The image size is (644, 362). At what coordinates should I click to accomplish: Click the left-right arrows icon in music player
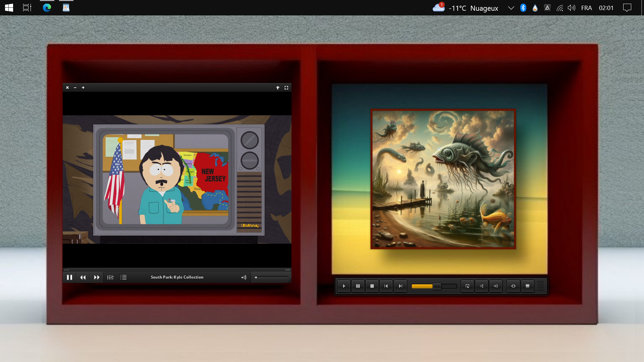click(x=513, y=286)
